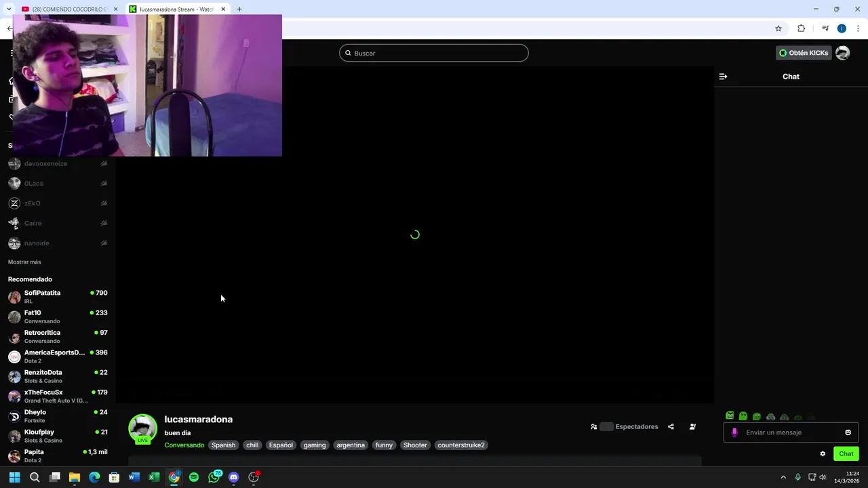Screen dimensions: 868x488
Task: Open Task View on the taskbar
Action: pos(55,477)
